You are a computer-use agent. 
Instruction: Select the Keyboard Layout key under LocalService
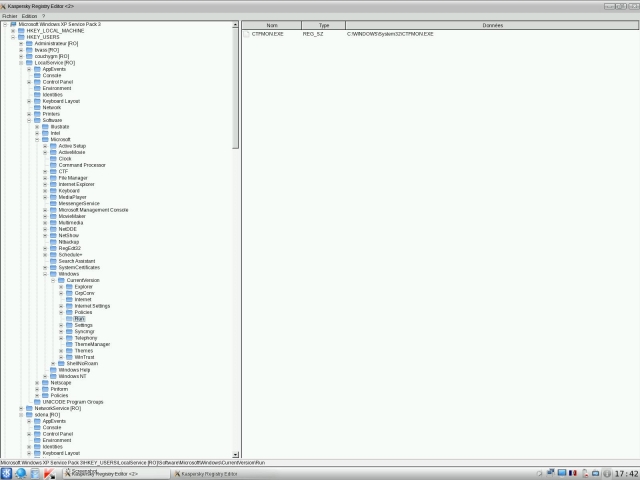(x=61, y=101)
